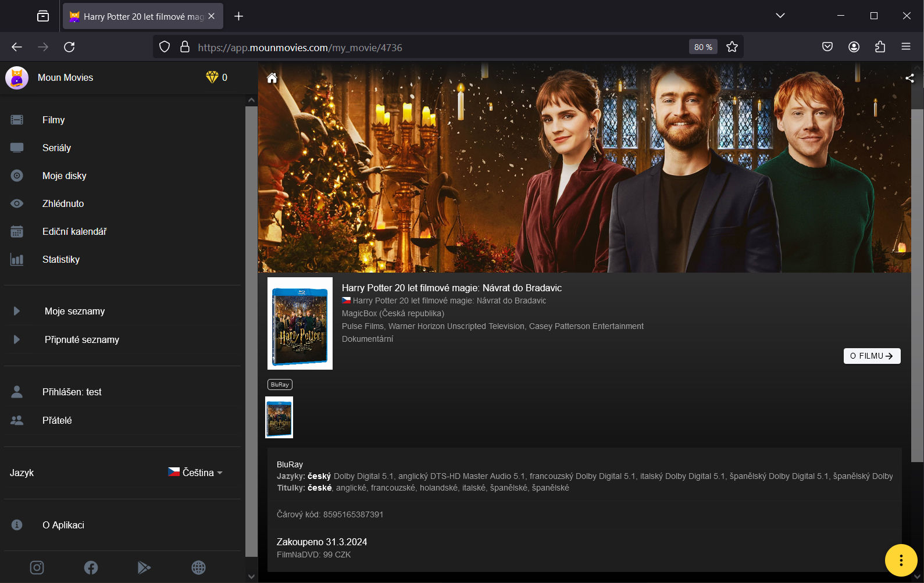
Task: Bookmark this page with the star icon
Action: point(732,47)
